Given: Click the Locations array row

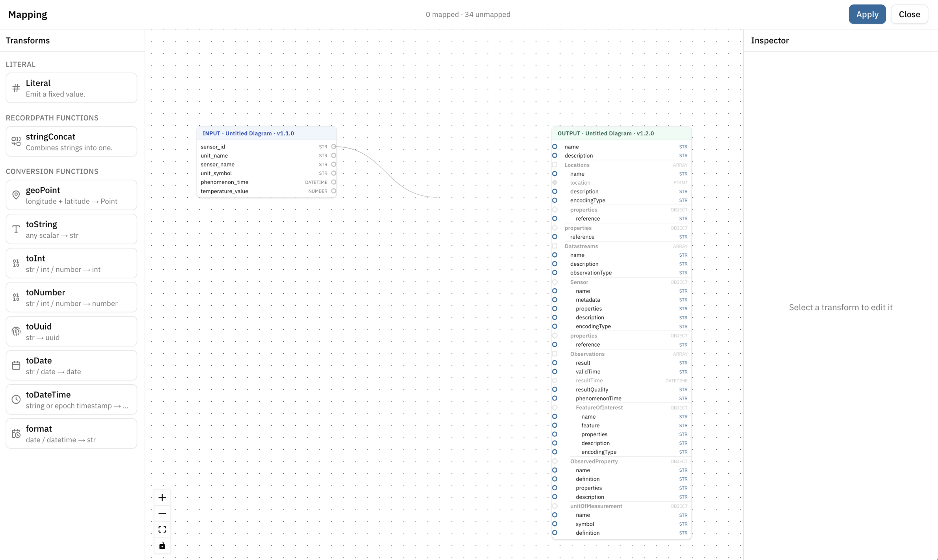Looking at the screenshot, I should click(x=622, y=165).
